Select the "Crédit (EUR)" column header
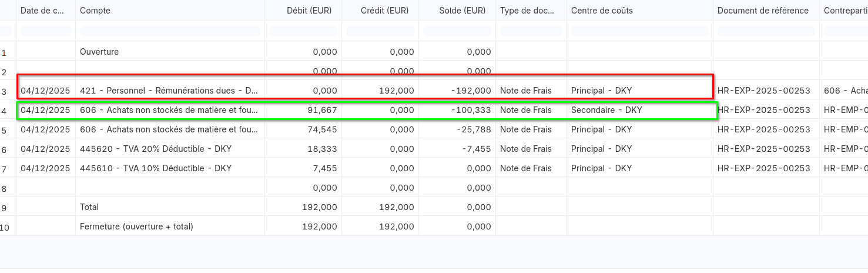The image size is (868, 273). coord(387,11)
